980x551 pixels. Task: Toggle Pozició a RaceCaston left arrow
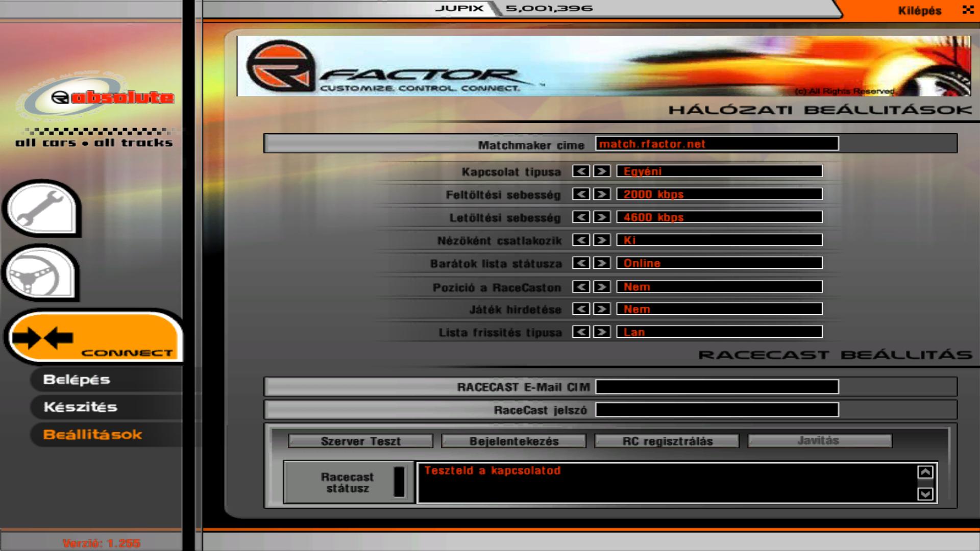tap(581, 287)
